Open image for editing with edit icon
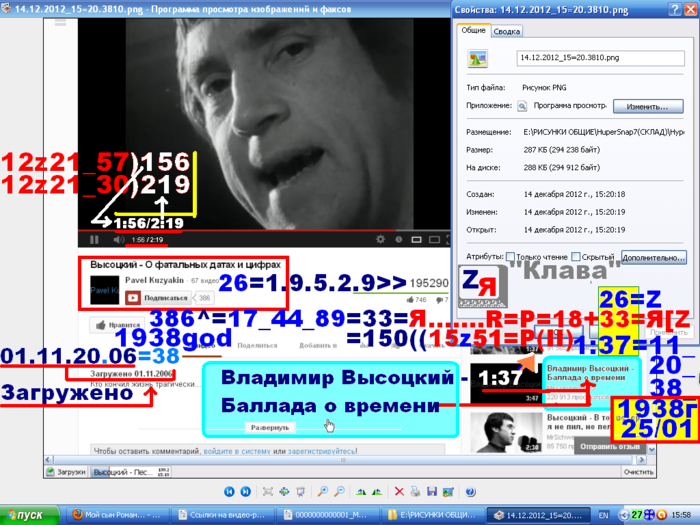 pyautogui.click(x=448, y=492)
